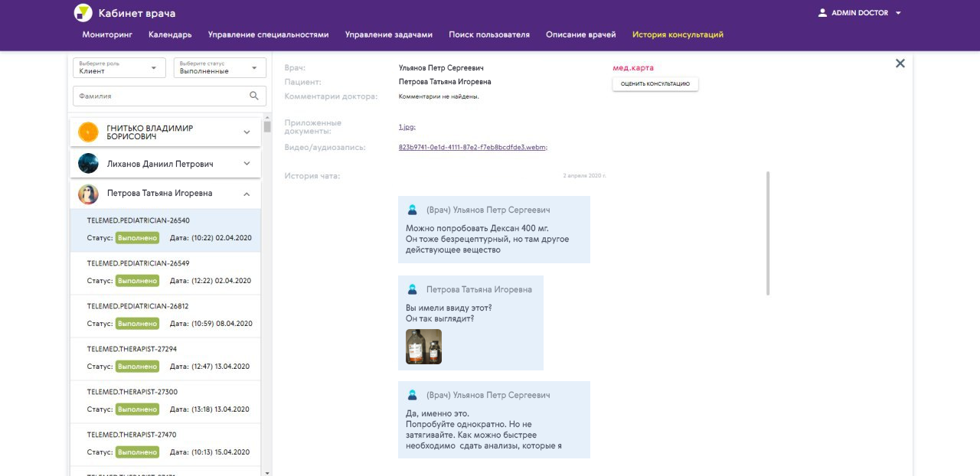Viewport: 980px width, 476px height.
Task: Open the status dropdown showing Выполненные
Action: click(x=220, y=68)
